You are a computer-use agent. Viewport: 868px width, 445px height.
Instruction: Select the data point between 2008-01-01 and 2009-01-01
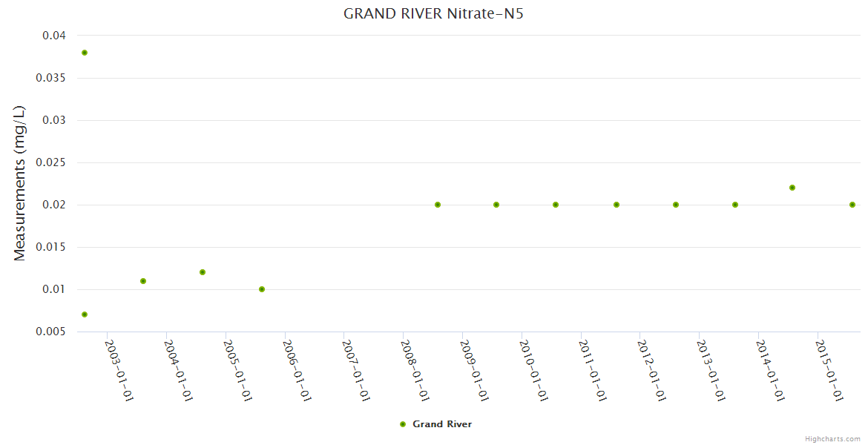click(438, 205)
